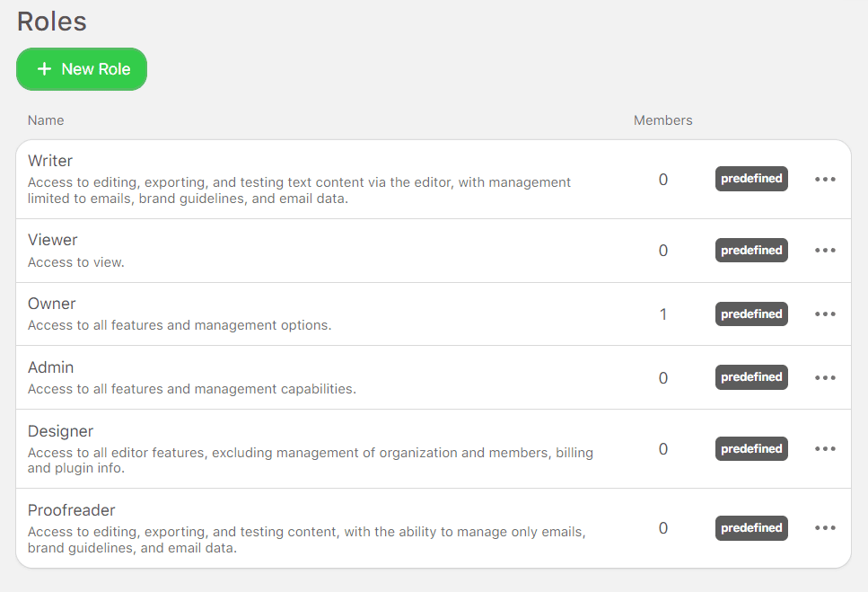Click the plus icon on New Role button
This screenshot has height=592, width=868.
pos(43,69)
